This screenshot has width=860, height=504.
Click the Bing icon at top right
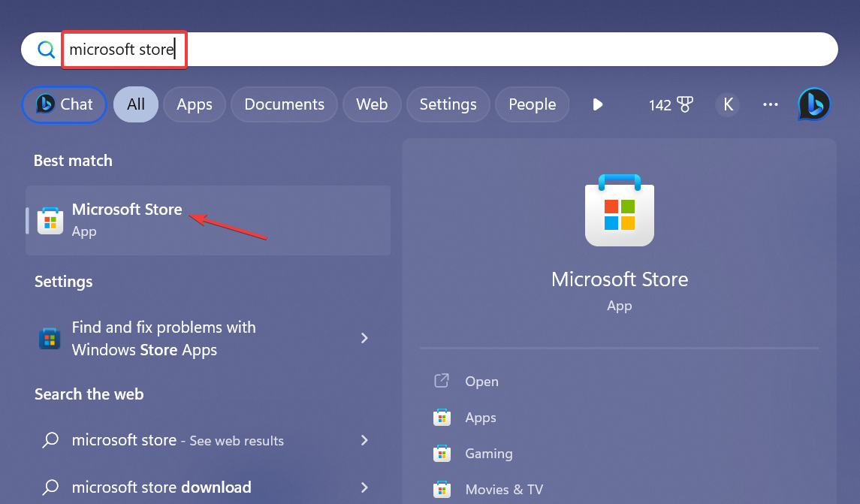pos(814,104)
